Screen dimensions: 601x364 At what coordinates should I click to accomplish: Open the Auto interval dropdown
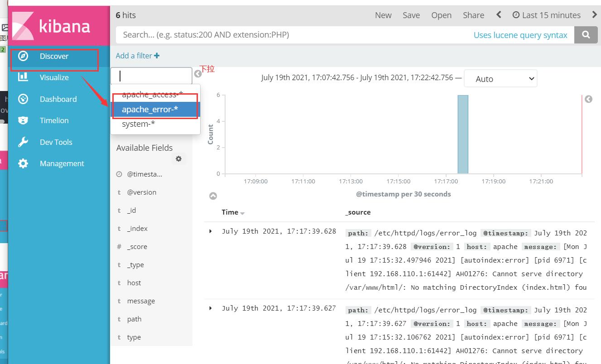(x=500, y=78)
